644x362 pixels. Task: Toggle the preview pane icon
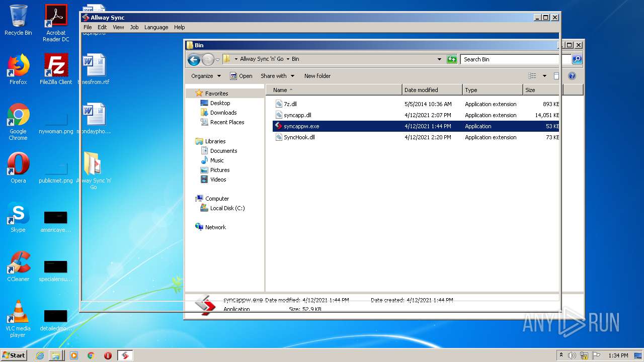556,76
